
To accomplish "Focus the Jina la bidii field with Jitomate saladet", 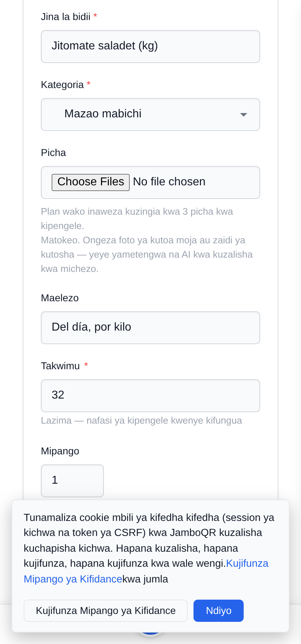I will [x=150, y=47].
